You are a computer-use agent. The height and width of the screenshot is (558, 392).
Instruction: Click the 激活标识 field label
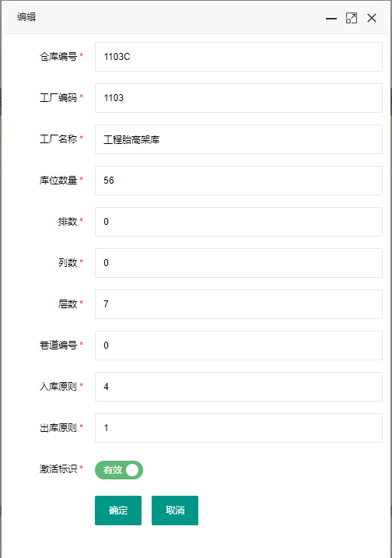coord(58,469)
